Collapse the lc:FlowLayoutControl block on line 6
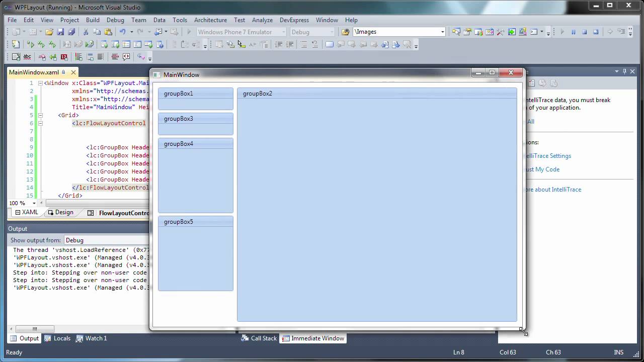Image resolution: width=644 pixels, height=362 pixels. [40, 123]
